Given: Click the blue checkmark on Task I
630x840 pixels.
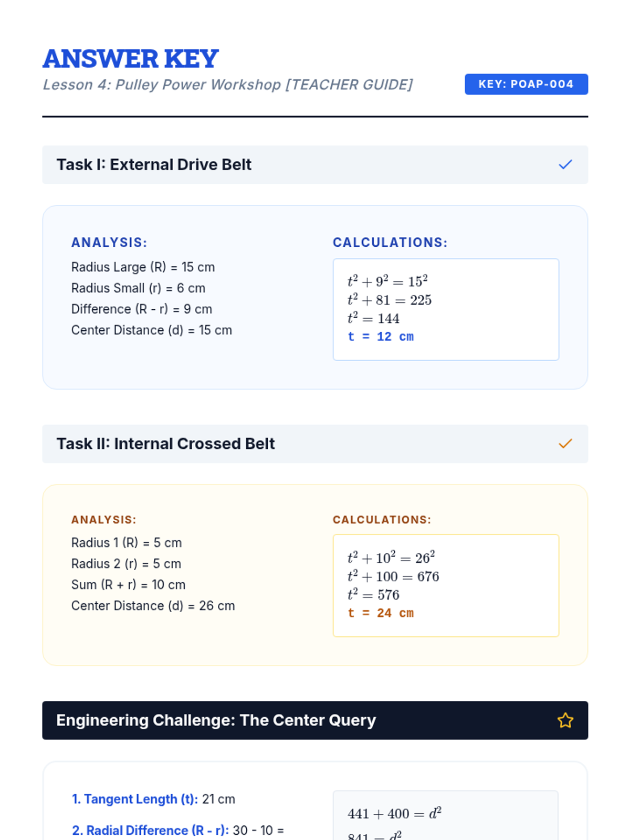Looking at the screenshot, I should (565, 165).
